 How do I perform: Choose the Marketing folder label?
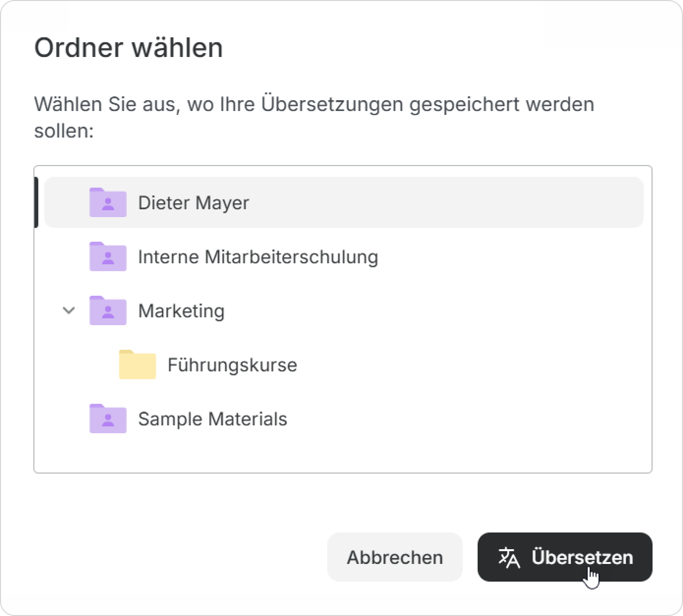coord(181,311)
